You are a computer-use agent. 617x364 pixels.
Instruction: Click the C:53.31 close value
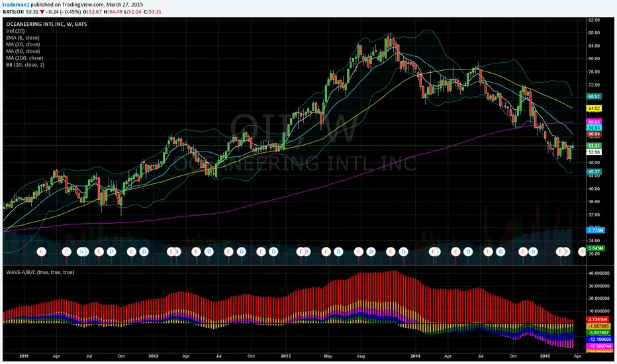pos(153,12)
